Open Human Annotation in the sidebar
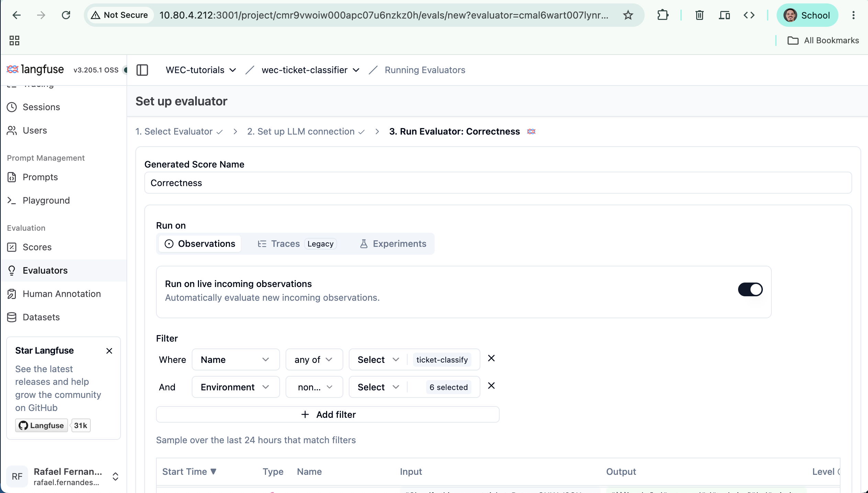868x493 pixels. (x=64, y=294)
